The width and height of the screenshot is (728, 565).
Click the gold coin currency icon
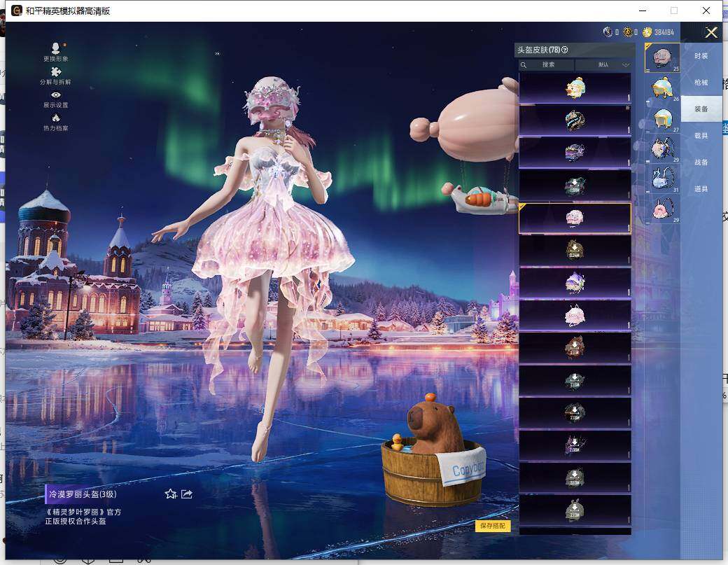point(647,32)
